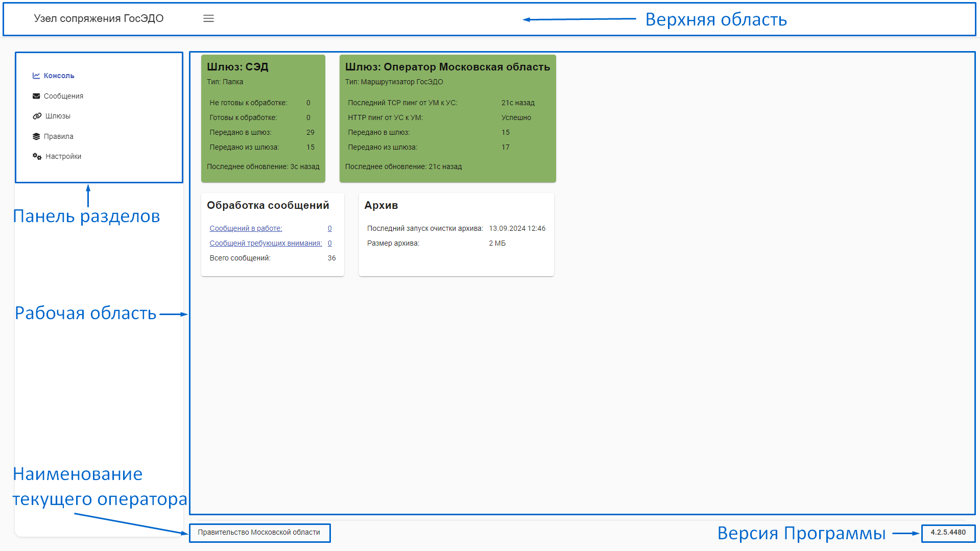
Task: Click the count link for Сообщений в работе
Action: tap(330, 228)
